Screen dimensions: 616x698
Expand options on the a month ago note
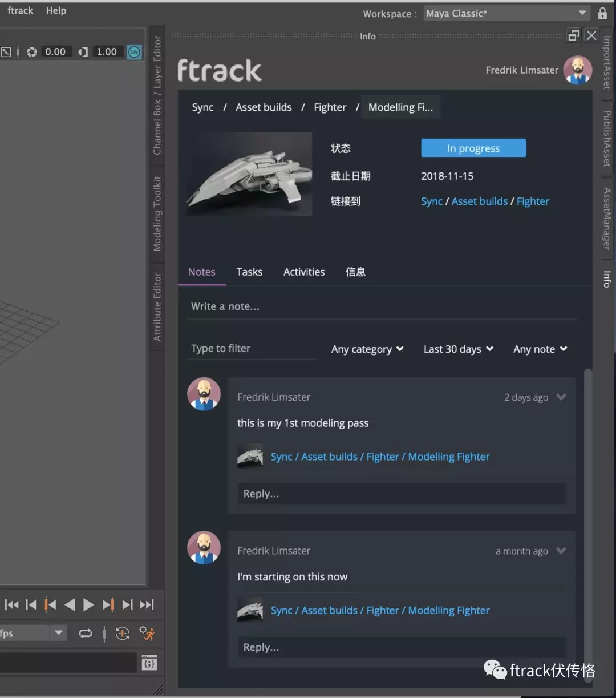pos(561,550)
